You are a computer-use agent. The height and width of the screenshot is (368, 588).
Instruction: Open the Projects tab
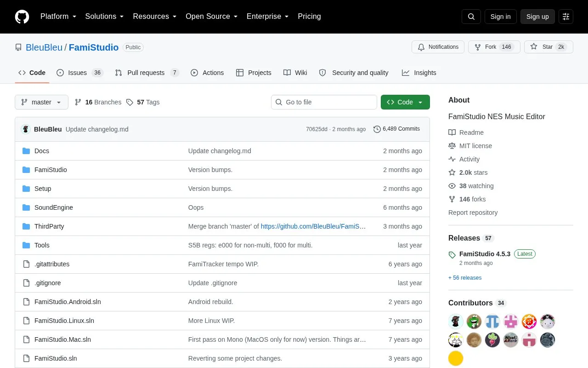coord(254,73)
